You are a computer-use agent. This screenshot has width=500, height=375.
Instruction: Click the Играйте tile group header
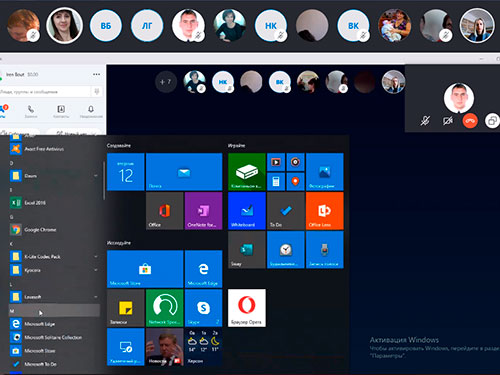(x=237, y=145)
